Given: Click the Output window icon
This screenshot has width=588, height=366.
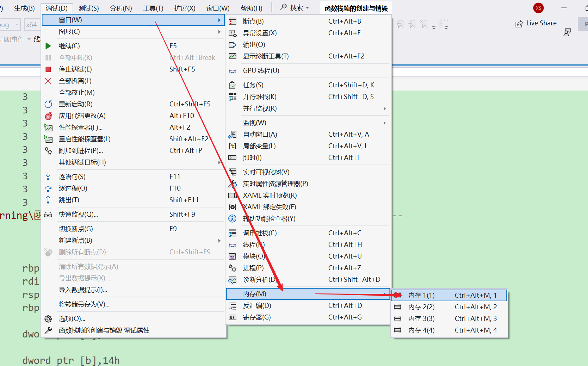Looking at the screenshot, I should coord(233,45).
